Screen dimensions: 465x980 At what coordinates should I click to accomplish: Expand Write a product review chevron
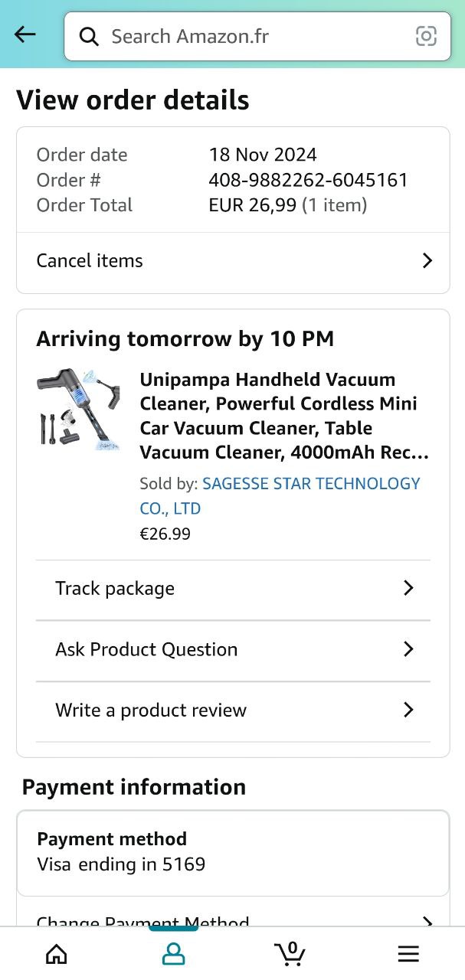coord(408,710)
